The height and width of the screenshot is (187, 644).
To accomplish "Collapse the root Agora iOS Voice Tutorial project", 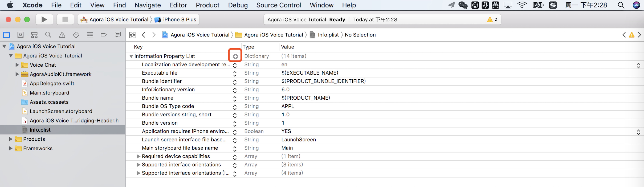I will [4, 46].
